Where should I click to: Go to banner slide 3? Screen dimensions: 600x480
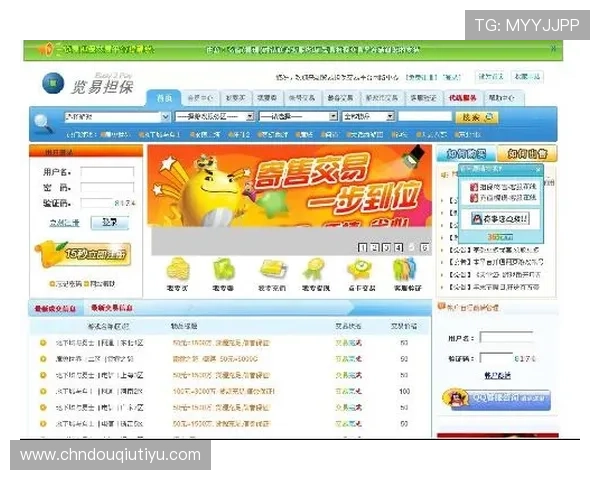coord(386,248)
